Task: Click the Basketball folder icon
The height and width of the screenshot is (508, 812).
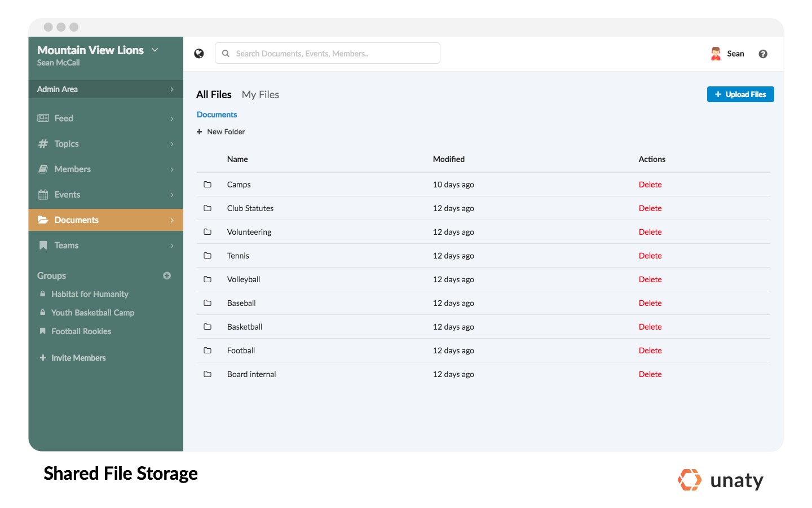Action: pyautogui.click(x=208, y=327)
